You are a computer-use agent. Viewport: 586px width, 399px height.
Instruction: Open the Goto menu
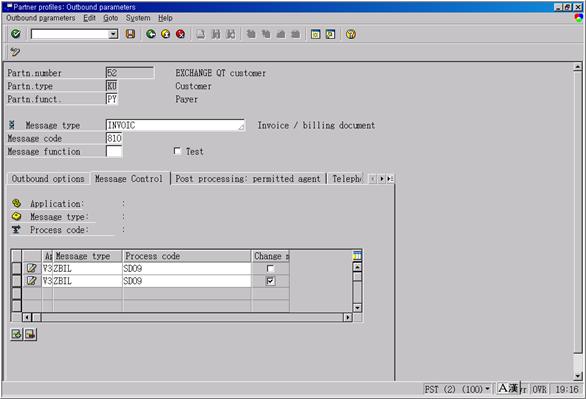[x=110, y=18]
